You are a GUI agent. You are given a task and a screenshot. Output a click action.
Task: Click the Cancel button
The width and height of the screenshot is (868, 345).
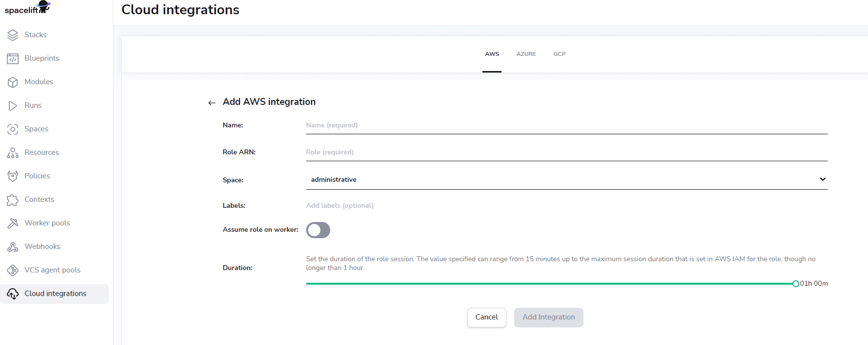(x=487, y=318)
